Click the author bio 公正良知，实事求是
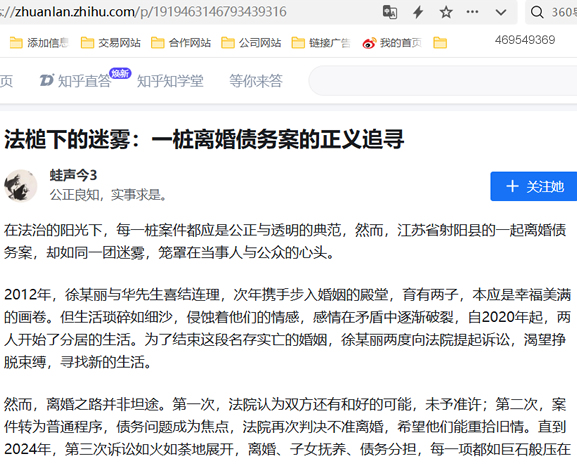577x464 pixels. click(x=108, y=195)
